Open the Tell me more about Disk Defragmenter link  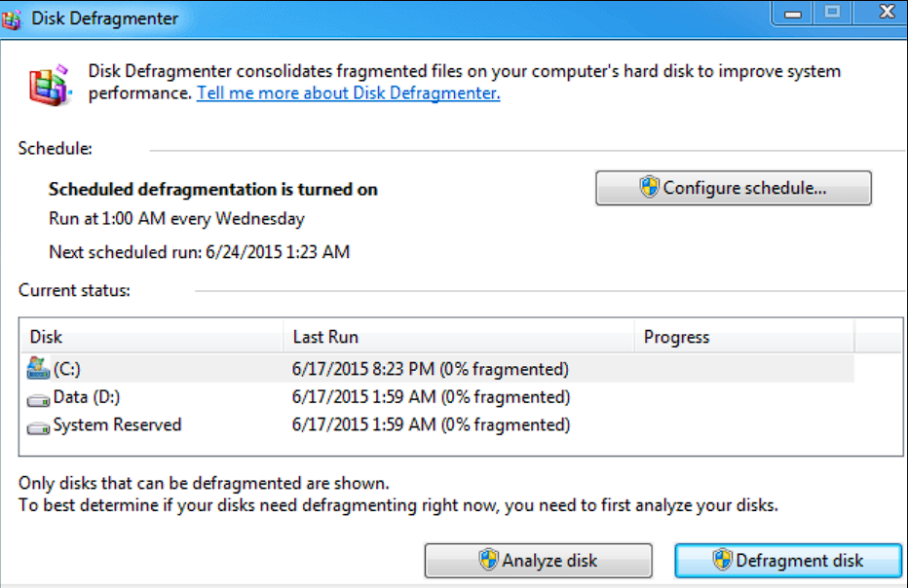(348, 93)
